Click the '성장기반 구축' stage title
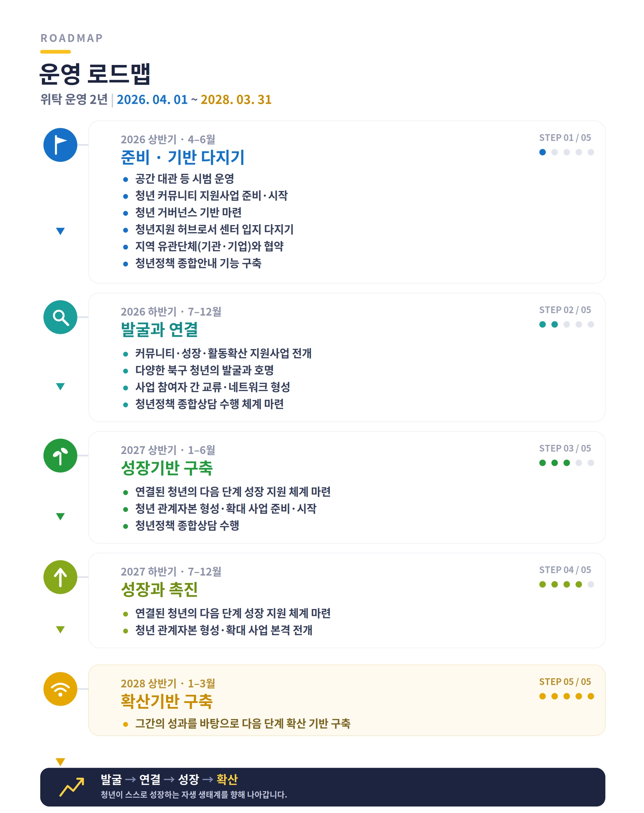The width and height of the screenshot is (644, 813). coord(167,468)
